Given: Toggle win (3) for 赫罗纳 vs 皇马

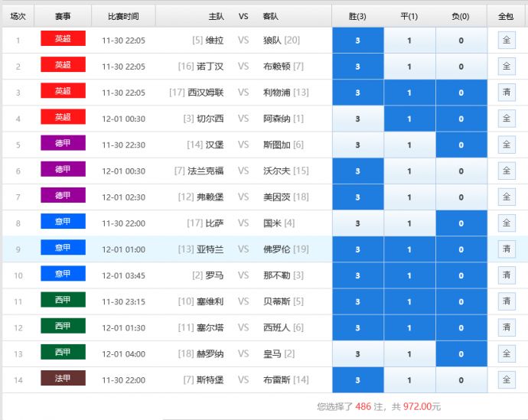Looking at the screenshot, I should coord(357,354).
